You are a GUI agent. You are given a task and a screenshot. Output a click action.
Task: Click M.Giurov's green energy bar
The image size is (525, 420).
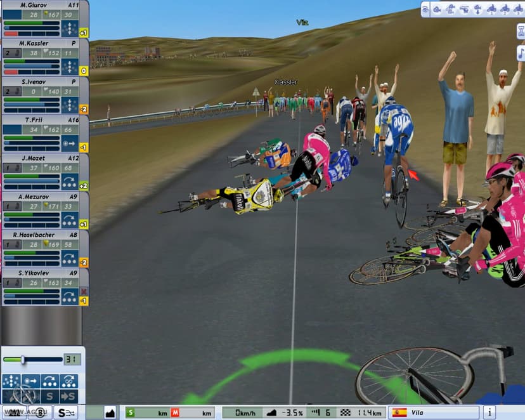tap(32, 23)
